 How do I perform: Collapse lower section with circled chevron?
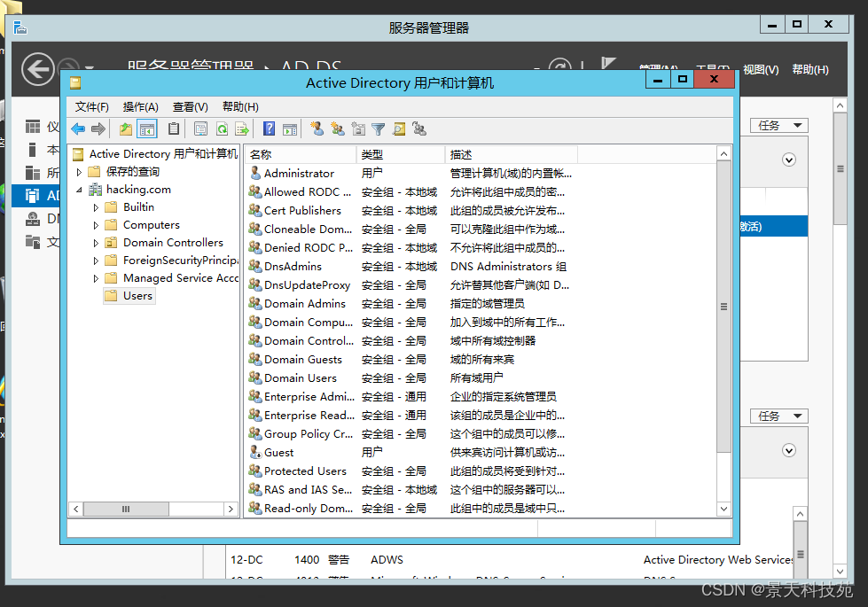pyautogui.click(x=789, y=450)
